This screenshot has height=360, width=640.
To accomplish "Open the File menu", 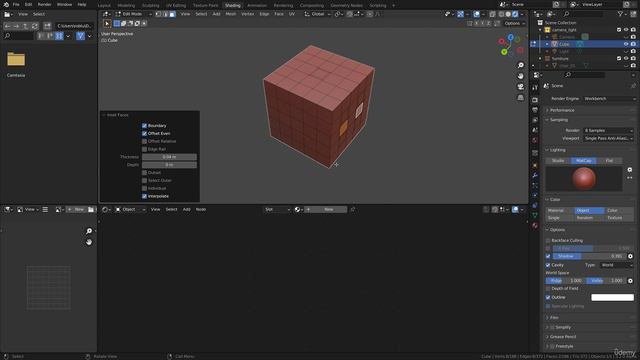I will point(16,4).
